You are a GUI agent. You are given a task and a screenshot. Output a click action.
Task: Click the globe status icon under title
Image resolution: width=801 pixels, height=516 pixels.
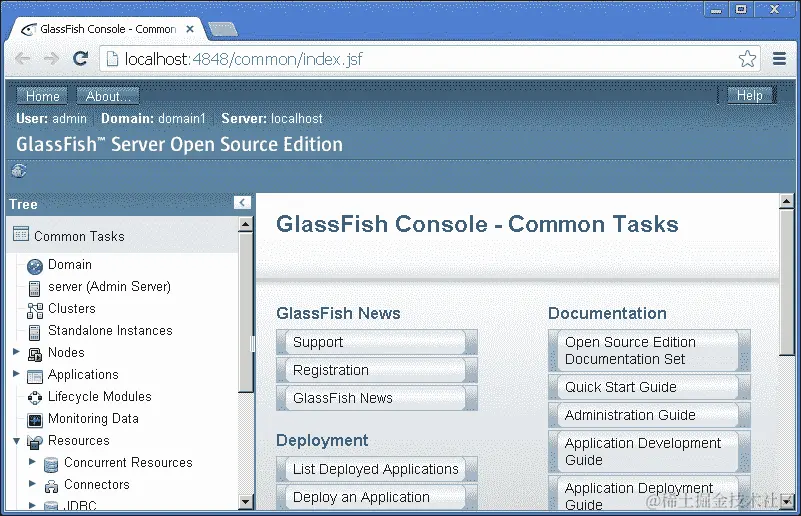coord(19,171)
